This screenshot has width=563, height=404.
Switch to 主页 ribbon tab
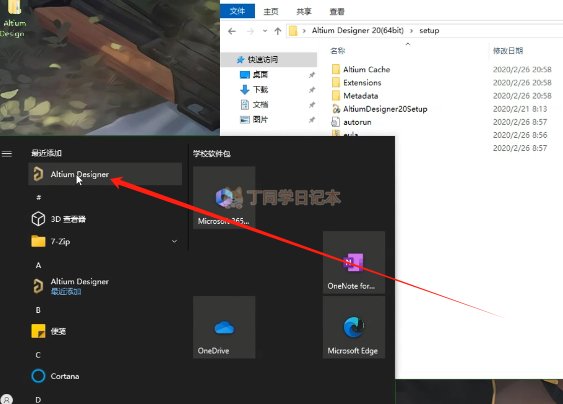pyautogui.click(x=271, y=11)
